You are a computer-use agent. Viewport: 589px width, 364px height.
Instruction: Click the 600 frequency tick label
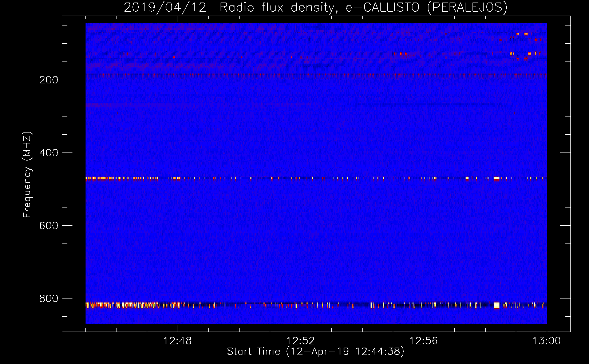(49, 226)
